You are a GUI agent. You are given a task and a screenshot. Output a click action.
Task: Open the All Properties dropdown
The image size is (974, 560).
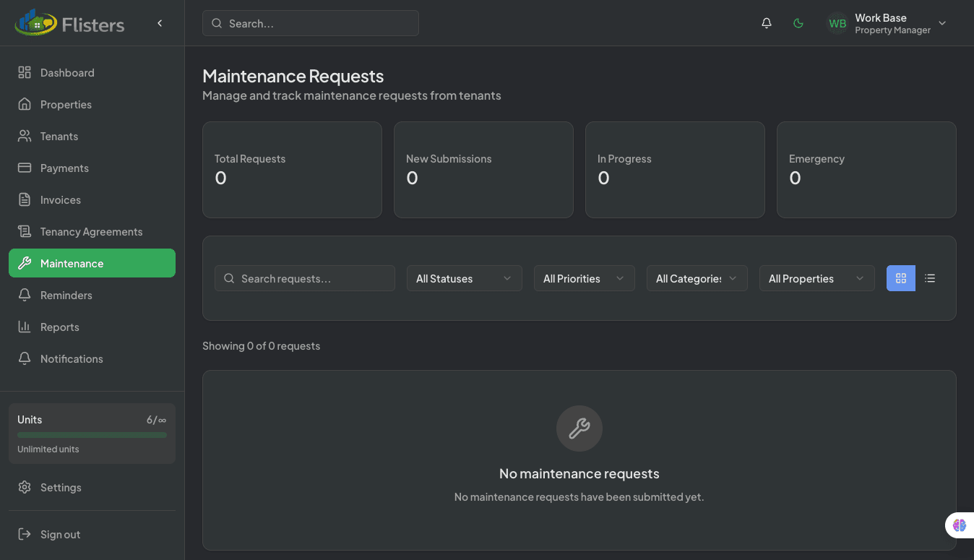coord(816,278)
